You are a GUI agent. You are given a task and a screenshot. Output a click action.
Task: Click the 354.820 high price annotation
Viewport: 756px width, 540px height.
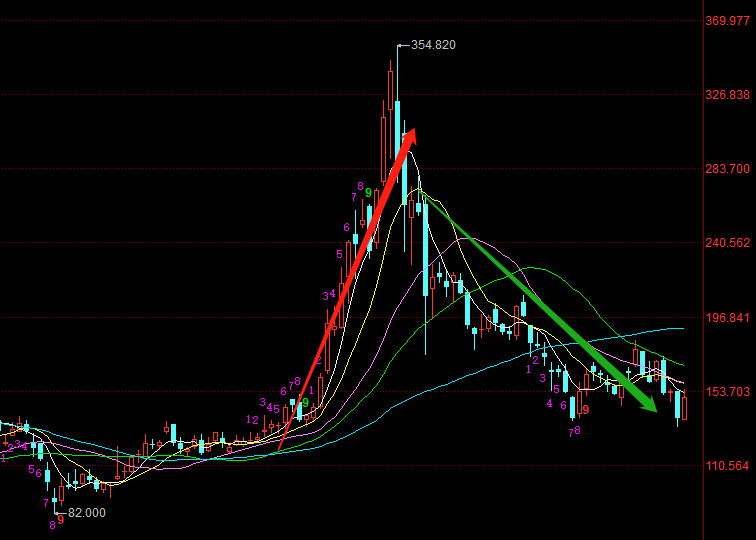coord(433,45)
